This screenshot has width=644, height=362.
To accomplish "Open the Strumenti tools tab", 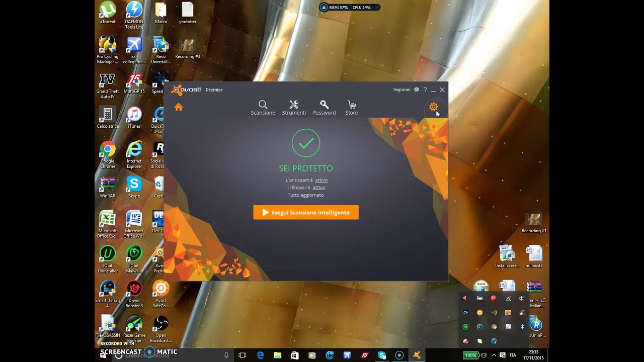I will [294, 108].
